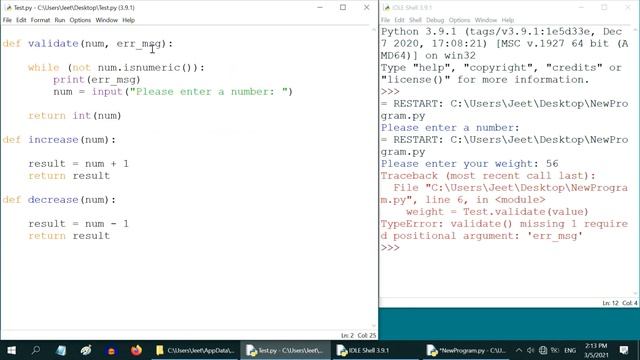
Task: Open the Store bag icon on taskbar
Action: 111,350
